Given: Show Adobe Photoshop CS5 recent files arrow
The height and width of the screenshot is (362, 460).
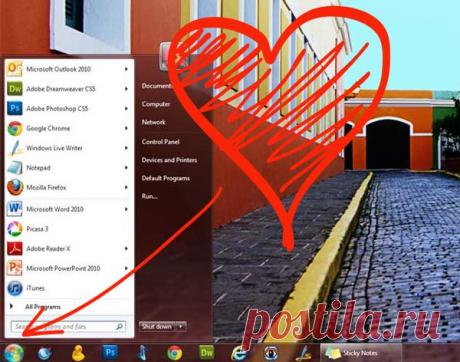Looking at the screenshot, I should pos(126,108).
